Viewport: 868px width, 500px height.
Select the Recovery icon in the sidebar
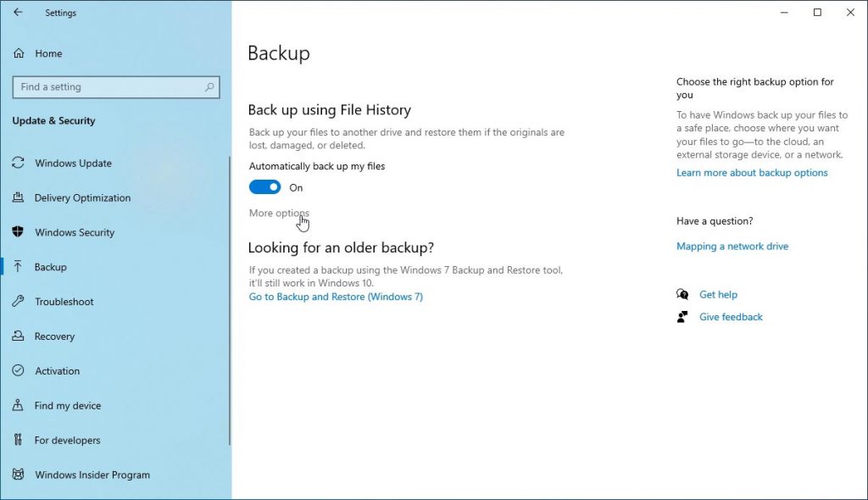click(x=18, y=336)
